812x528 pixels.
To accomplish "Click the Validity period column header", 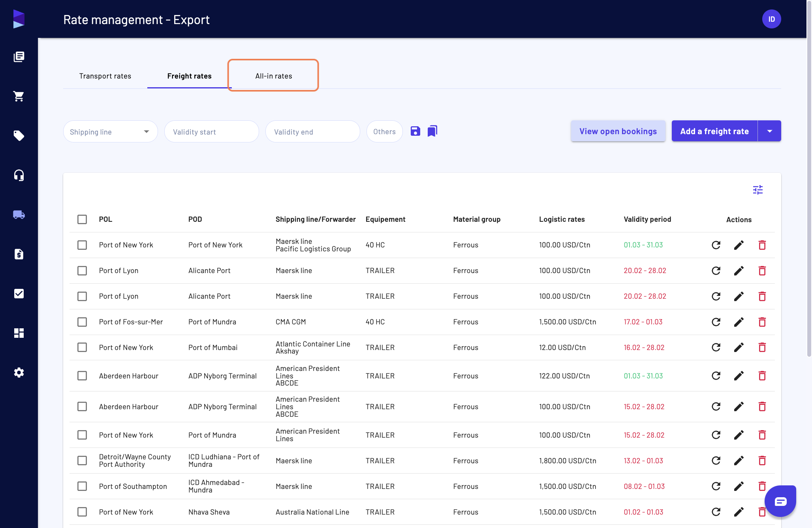I will pyautogui.click(x=647, y=219).
